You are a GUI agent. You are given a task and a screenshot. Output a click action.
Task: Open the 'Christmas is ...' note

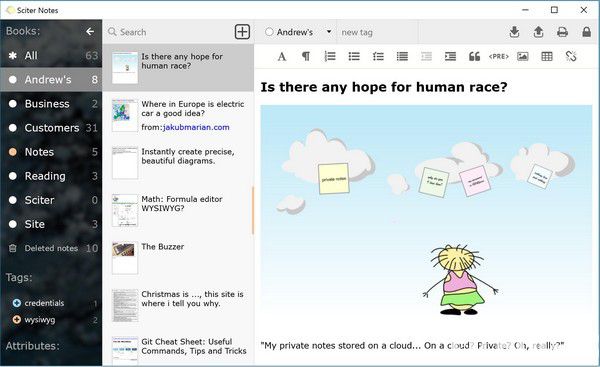tap(178, 306)
